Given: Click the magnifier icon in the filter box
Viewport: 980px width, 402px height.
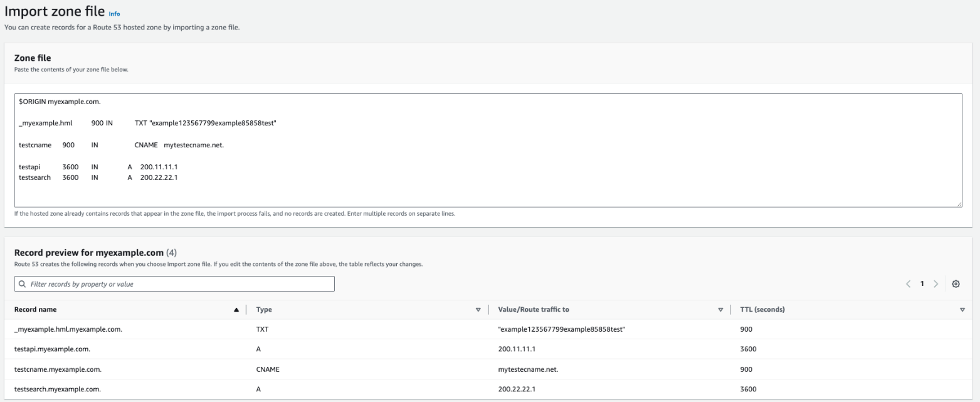Looking at the screenshot, I should tap(22, 284).
